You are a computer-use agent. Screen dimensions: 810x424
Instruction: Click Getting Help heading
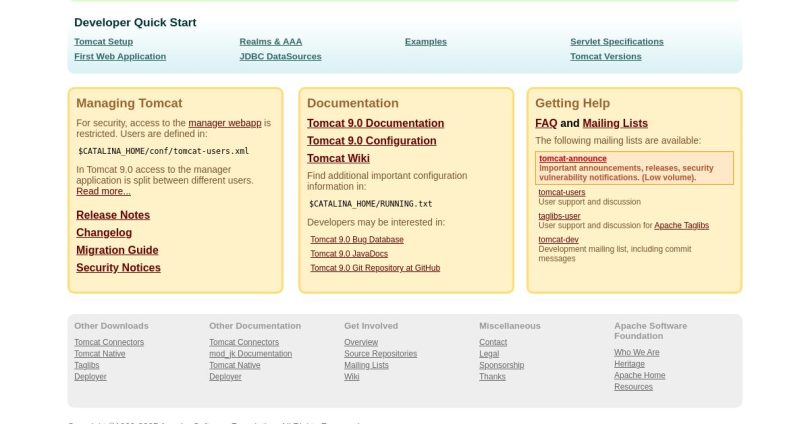[x=572, y=103]
